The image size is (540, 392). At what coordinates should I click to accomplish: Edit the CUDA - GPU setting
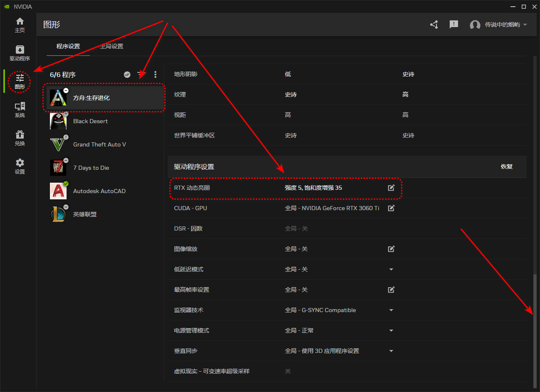pos(391,208)
